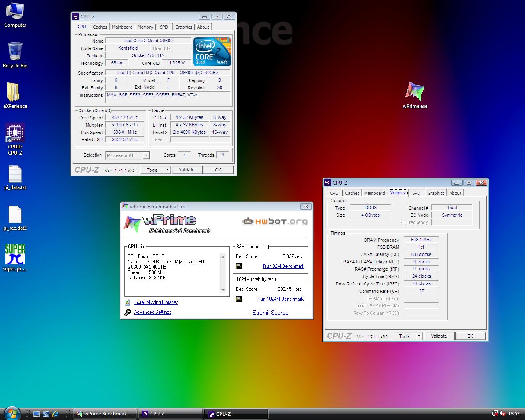Click OK in CPU-Z Memory window

(x=470, y=336)
